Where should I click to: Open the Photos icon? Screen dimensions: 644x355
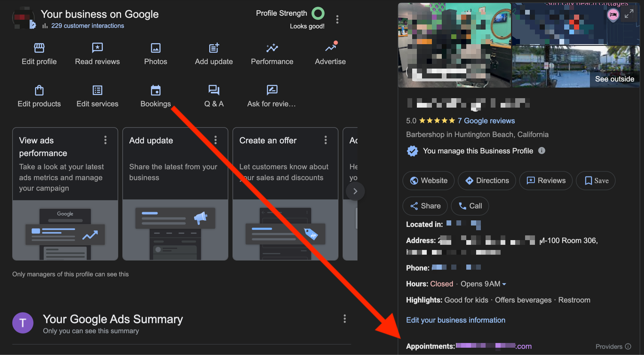click(x=155, y=48)
